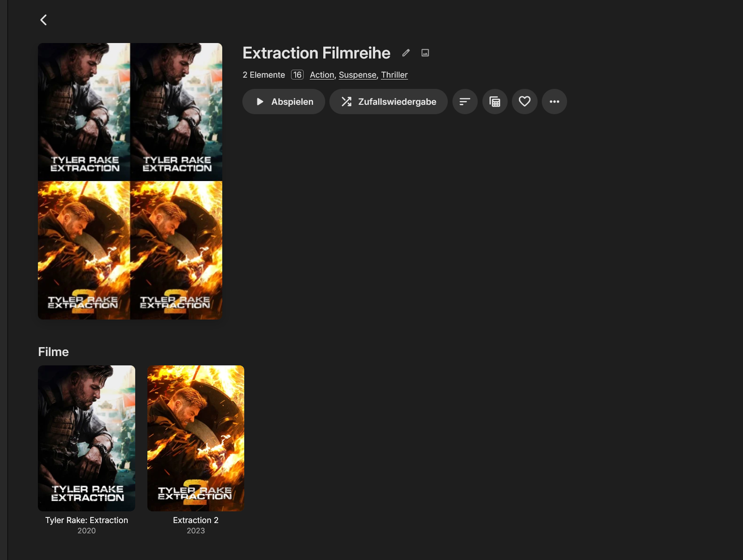
Task: Open the sort options icon
Action: [465, 102]
